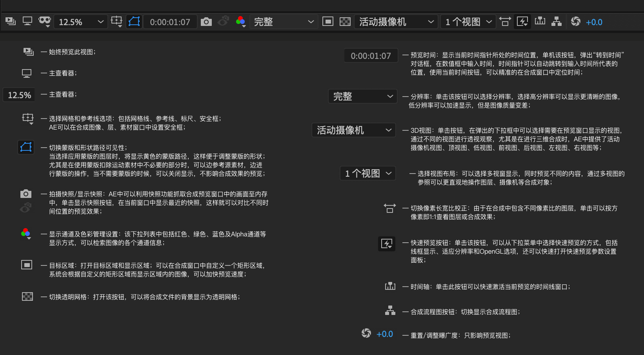Select the snapshot camera icon
Viewport: 644px width, 355px height.
click(206, 22)
